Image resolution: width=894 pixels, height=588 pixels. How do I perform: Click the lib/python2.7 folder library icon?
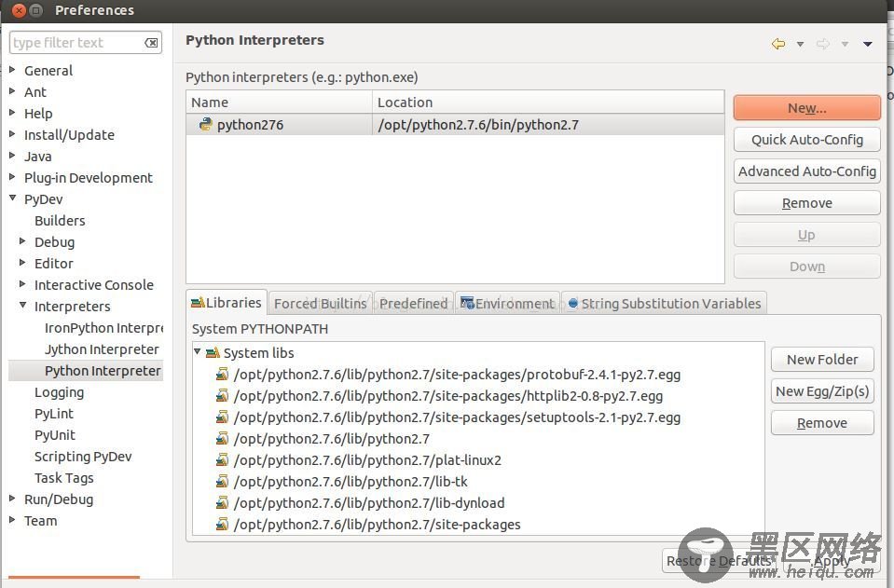tap(222, 439)
